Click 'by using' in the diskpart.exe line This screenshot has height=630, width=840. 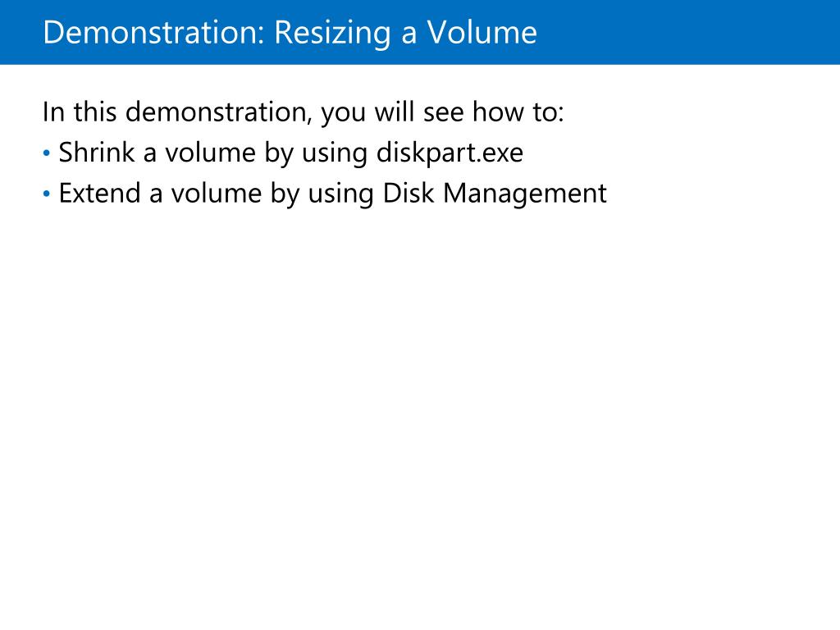(x=316, y=153)
